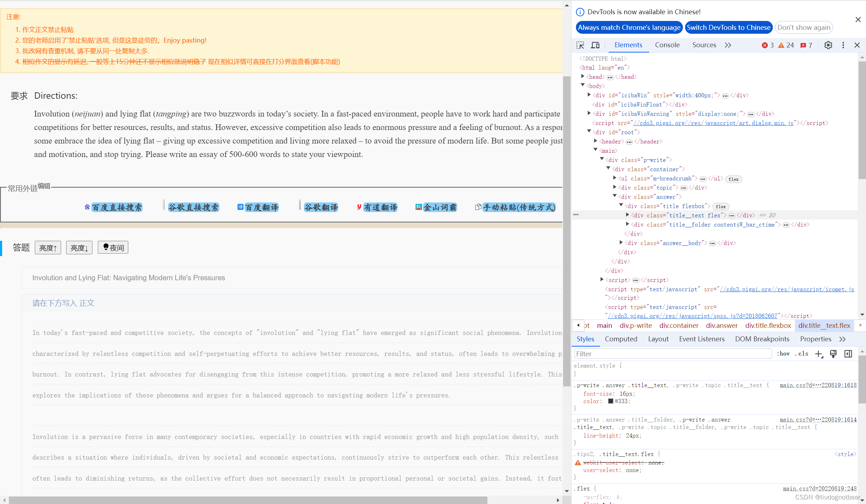Collapse the main element node
Viewport: 866px width, 504px height.
595,150
